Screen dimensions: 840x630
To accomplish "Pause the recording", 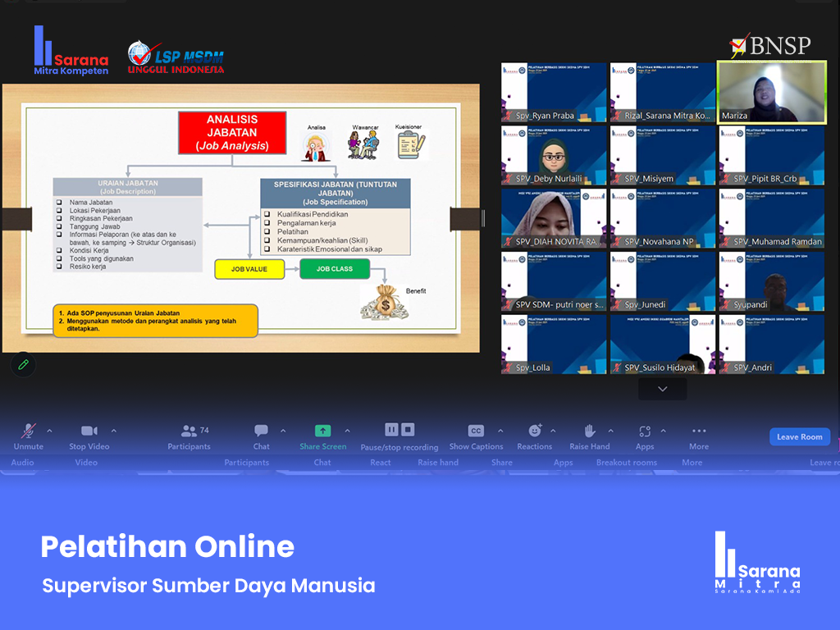I will tap(391, 430).
